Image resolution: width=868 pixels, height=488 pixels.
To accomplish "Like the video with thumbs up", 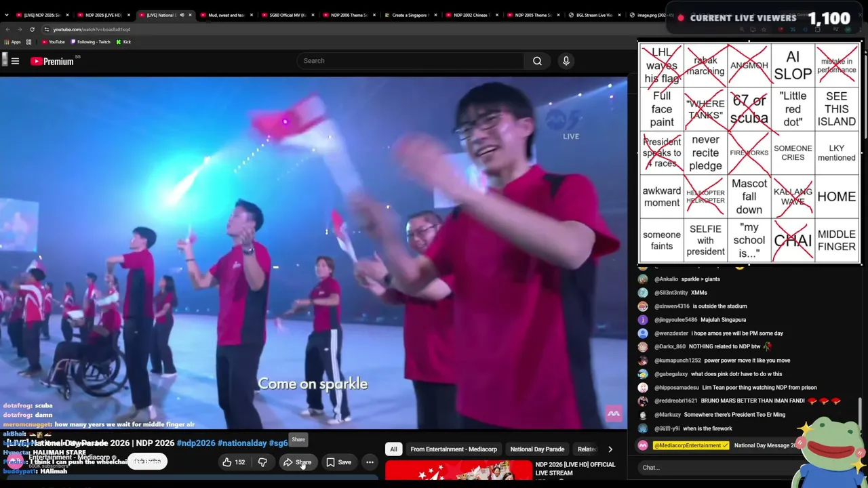I will [x=233, y=462].
